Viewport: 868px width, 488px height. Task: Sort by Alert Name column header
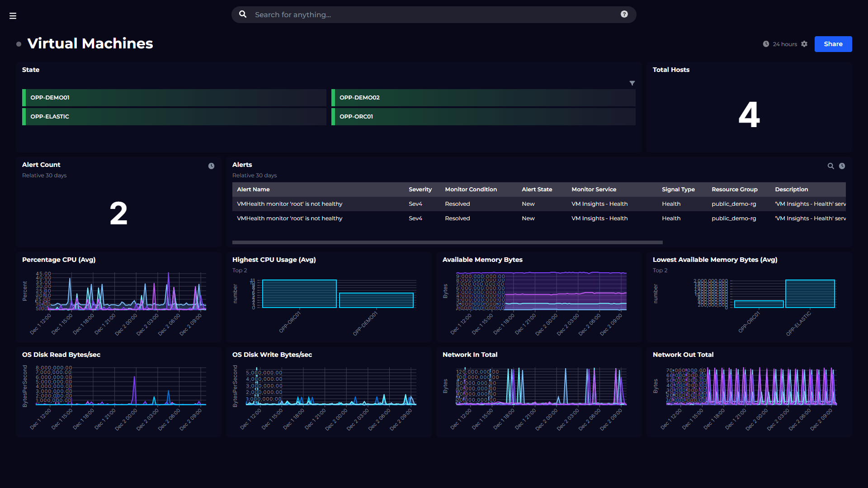point(253,190)
